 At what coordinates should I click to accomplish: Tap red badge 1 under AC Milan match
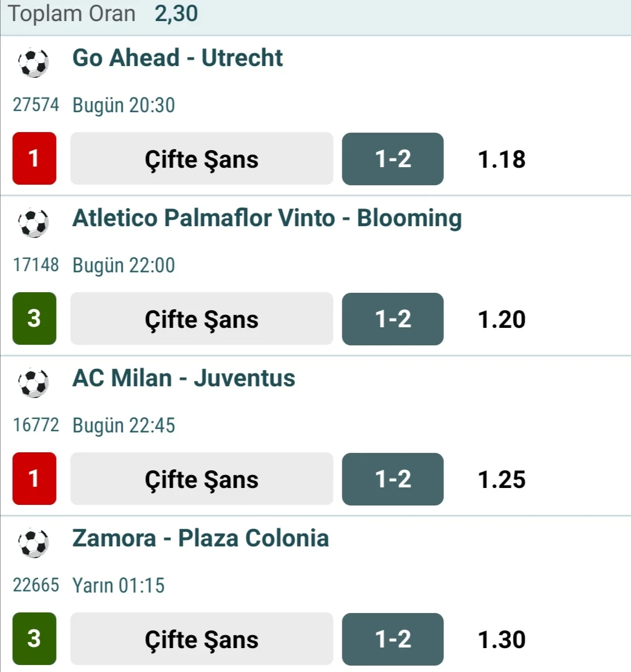click(x=34, y=479)
